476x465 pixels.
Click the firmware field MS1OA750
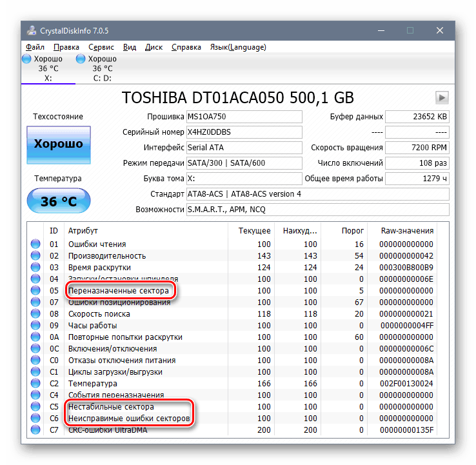point(244,117)
